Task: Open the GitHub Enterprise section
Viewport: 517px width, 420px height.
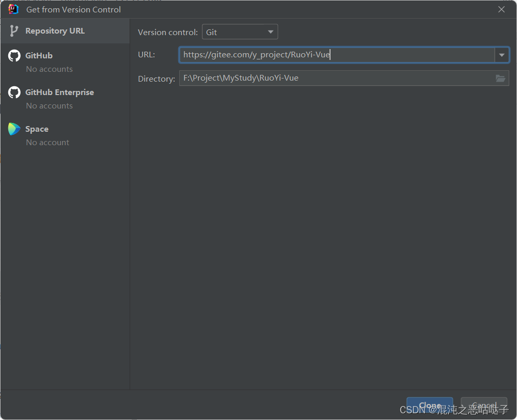Action: tap(65, 99)
